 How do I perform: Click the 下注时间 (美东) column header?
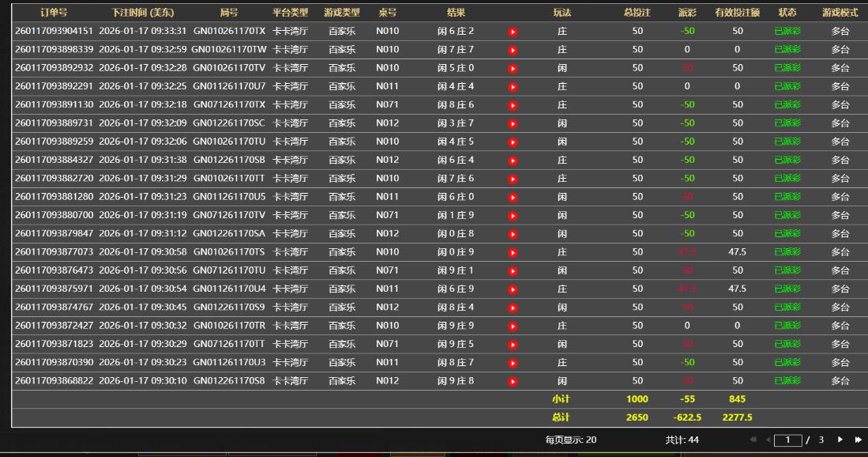point(142,13)
